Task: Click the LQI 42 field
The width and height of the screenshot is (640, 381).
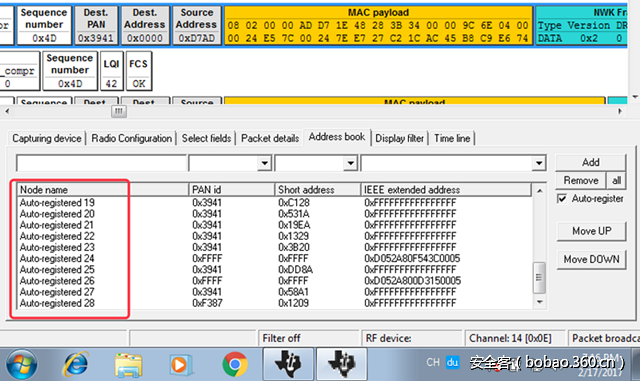Action: pos(111,71)
